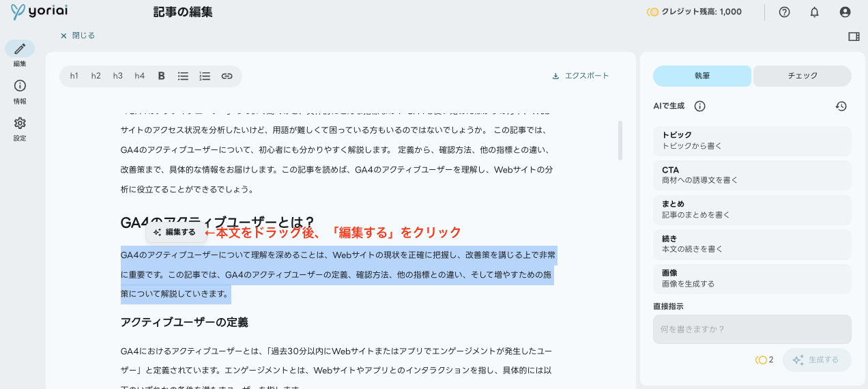This screenshot has width=868, height=389.
Task: Select the トピック generation option
Action: coord(752,141)
